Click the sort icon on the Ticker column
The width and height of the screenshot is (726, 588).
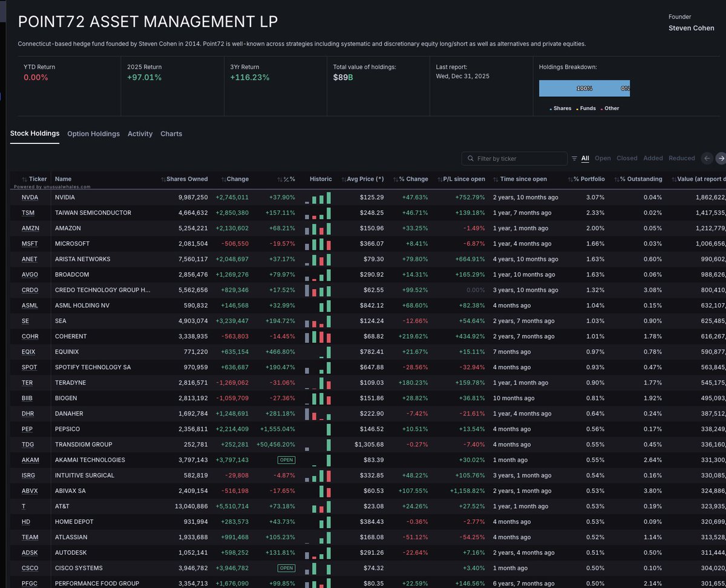25,179
